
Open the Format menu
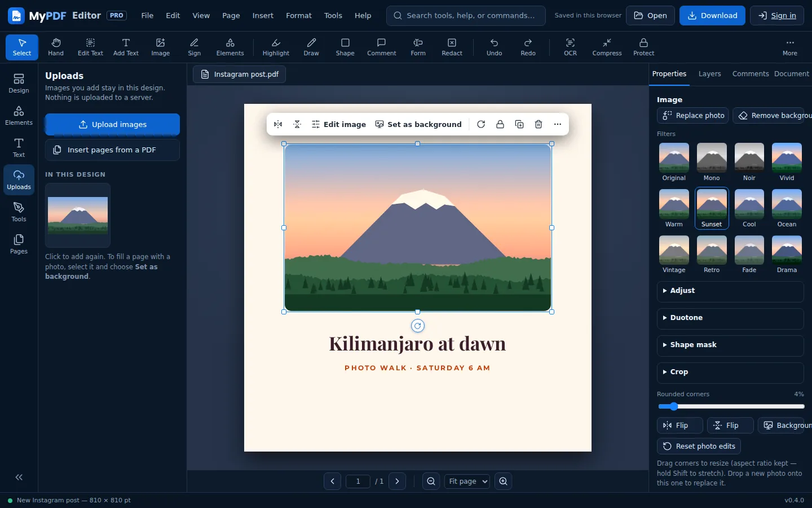click(299, 16)
